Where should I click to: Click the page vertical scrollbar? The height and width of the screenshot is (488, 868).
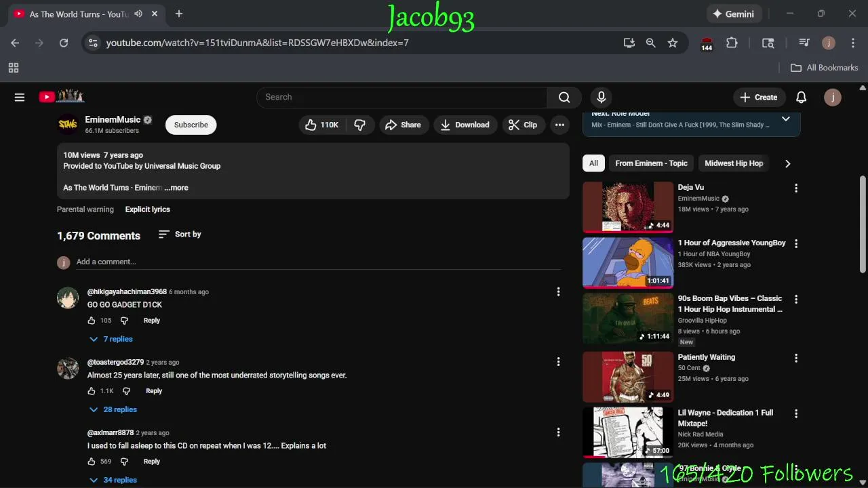click(x=863, y=224)
